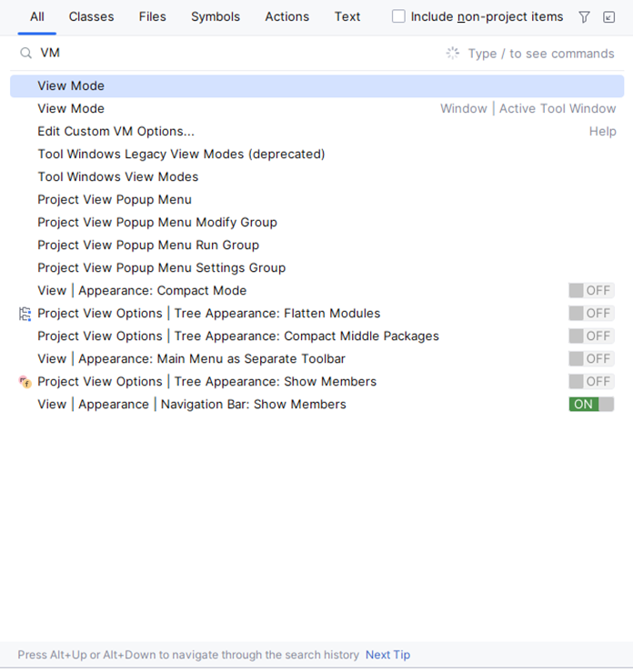Switch to the Text tab
This screenshot has width=633, height=672.
click(347, 16)
